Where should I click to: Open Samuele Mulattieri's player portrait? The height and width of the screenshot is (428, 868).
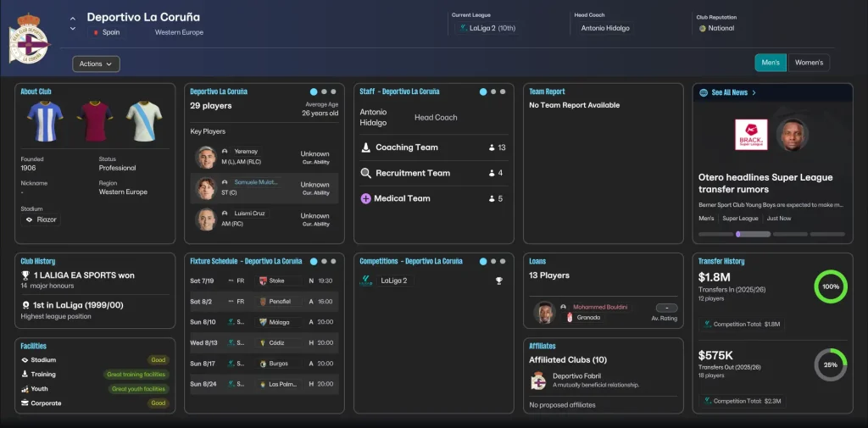205,188
